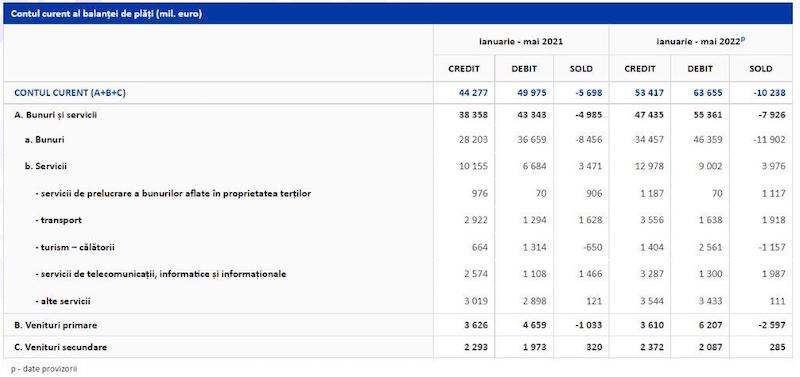Click the p - date provizorii footnote
800x377 pixels.
pyautogui.click(x=44, y=368)
